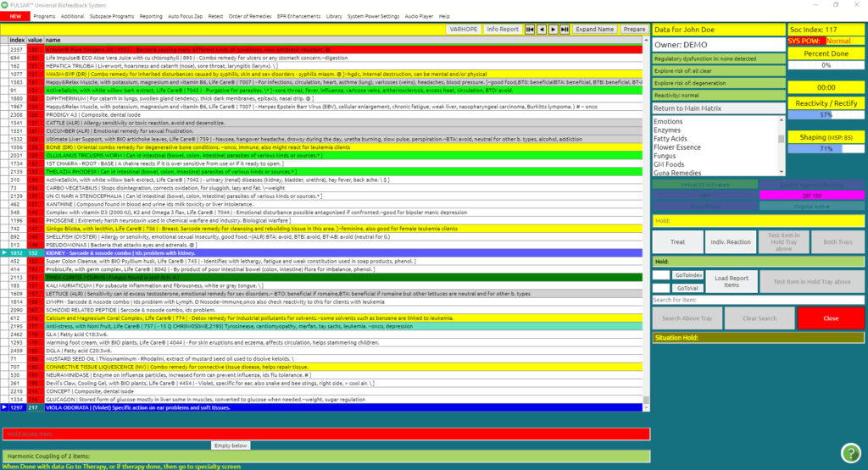Click the green help question mark icon
This screenshot has height=470, width=868.
(x=850, y=452)
